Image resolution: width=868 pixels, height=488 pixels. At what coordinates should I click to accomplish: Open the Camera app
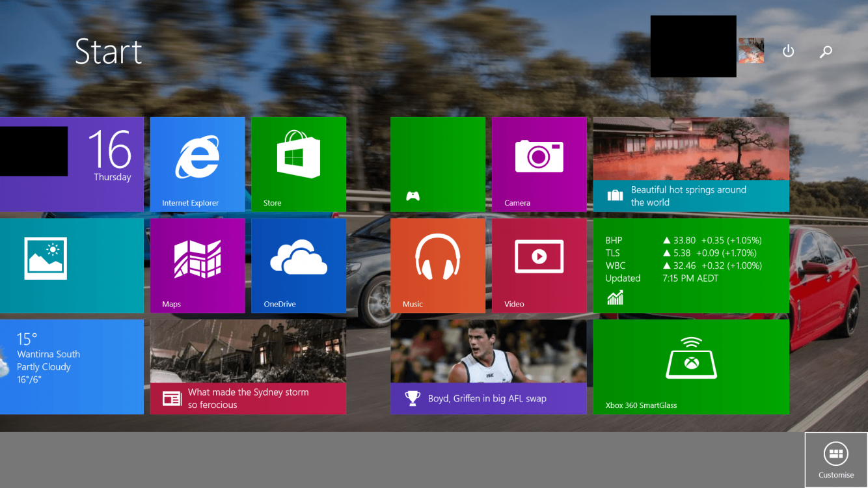(539, 164)
